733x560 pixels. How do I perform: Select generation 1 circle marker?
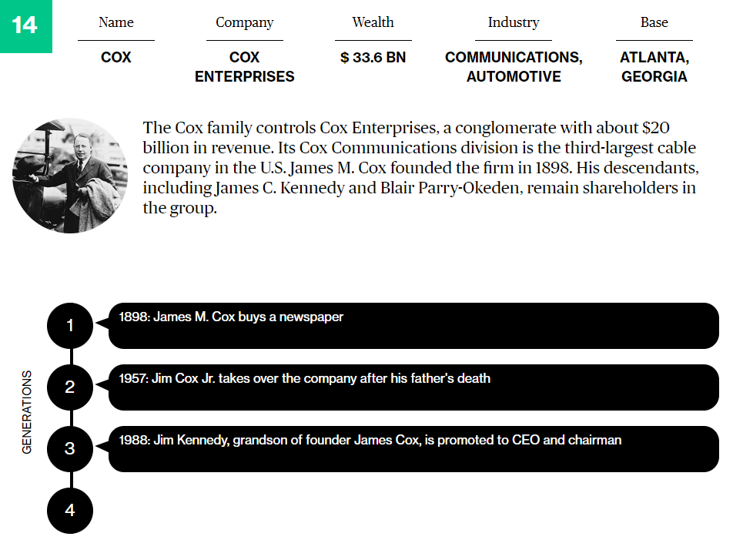click(70, 325)
